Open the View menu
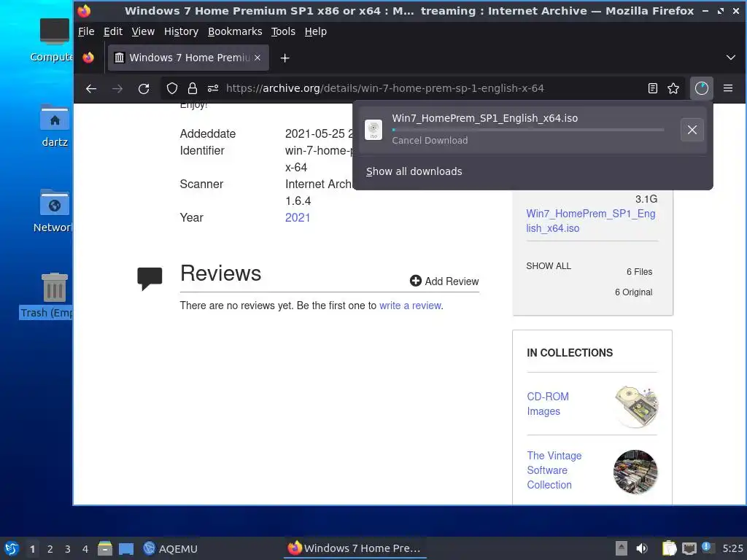 pyautogui.click(x=143, y=31)
